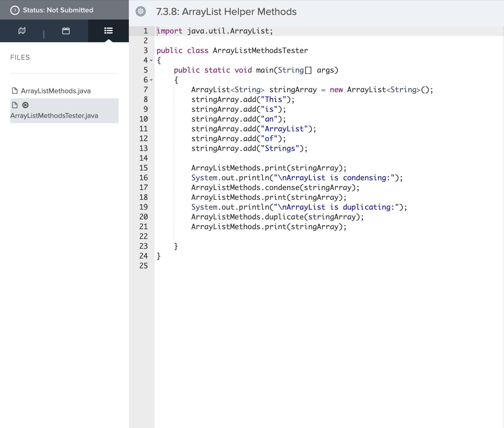
Task: Toggle selection of ArrayListMethods.java file
Action: 55,91
